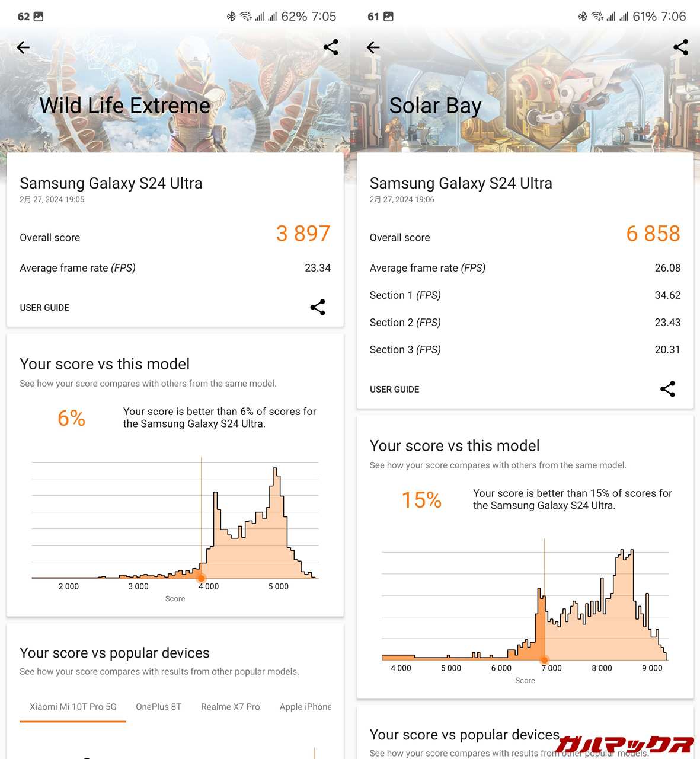Tap the back arrow on Solar Bay

point(373,47)
